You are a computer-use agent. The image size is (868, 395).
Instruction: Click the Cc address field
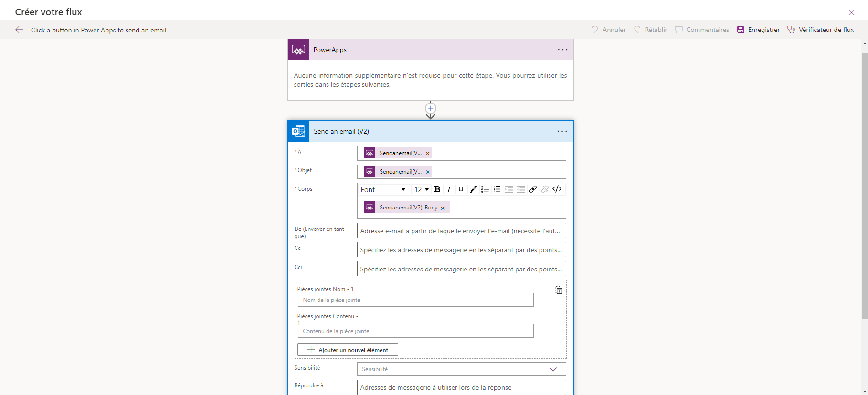[x=461, y=250]
